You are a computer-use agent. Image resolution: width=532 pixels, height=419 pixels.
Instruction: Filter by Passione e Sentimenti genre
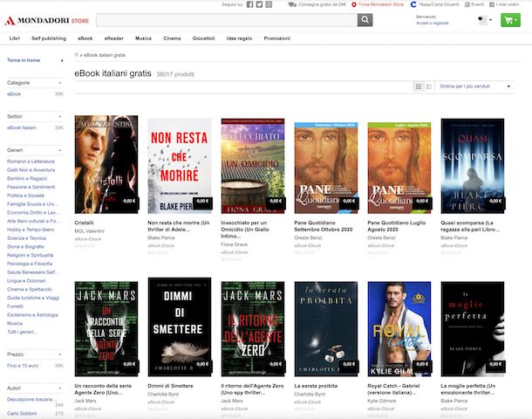pyautogui.click(x=31, y=187)
